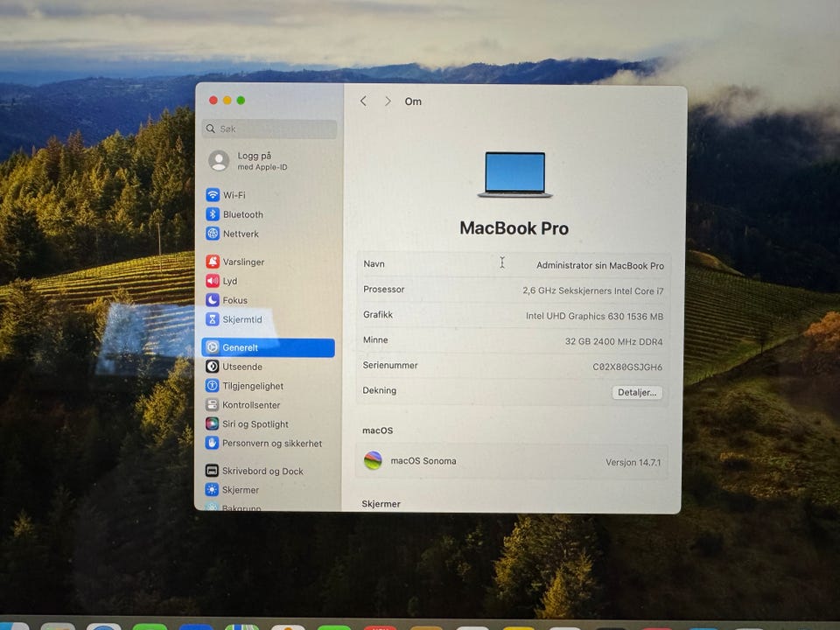Open Detaljer… coverage button
Viewport: 840px width, 630px height.
(x=637, y=392)
